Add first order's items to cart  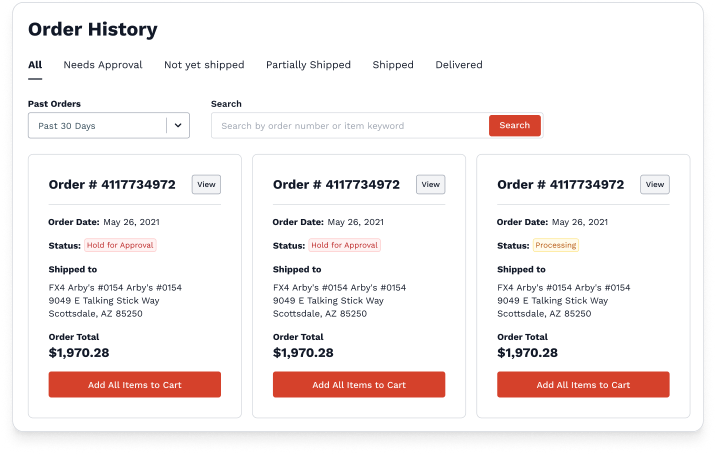(x=135, y=385)
